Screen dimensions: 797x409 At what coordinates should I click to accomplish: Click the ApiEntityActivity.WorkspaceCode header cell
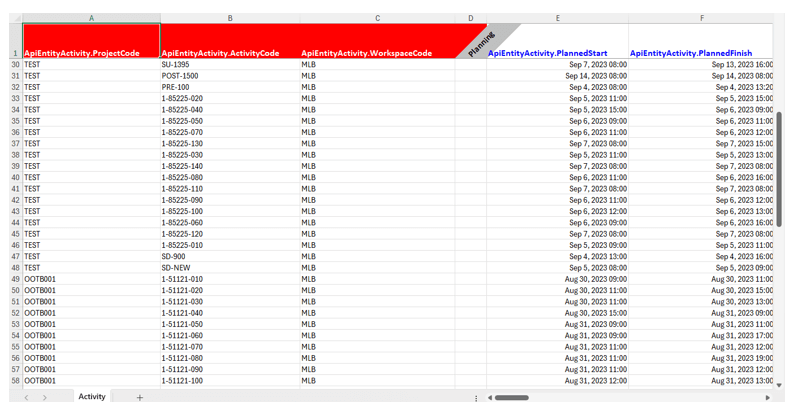coord(377,41)
